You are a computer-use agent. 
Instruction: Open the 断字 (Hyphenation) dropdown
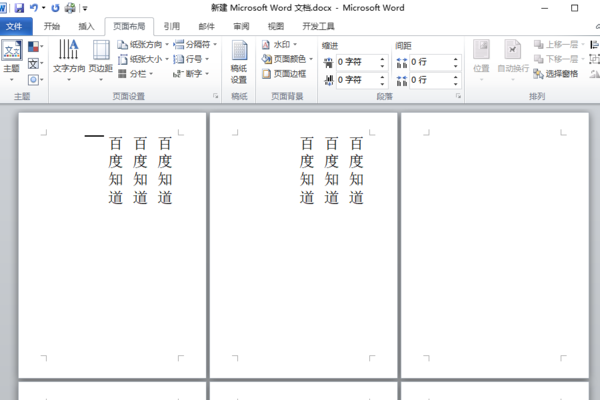tap(191, 73)
